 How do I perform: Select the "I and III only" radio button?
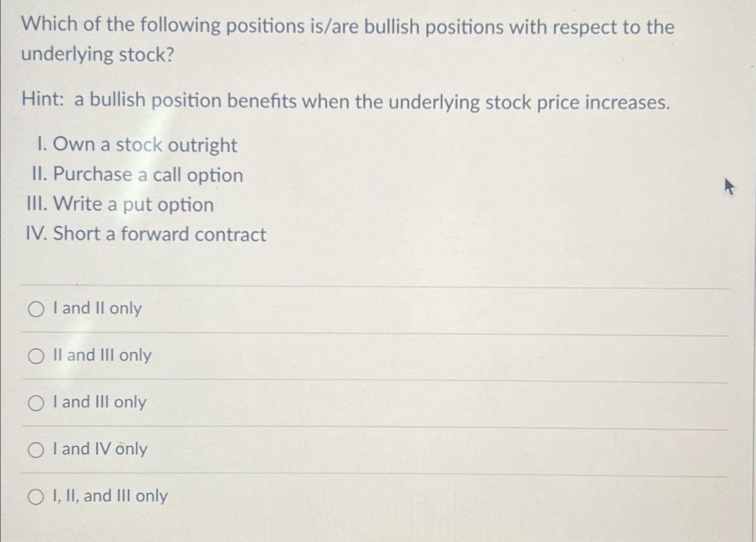(x=36, y=403)
